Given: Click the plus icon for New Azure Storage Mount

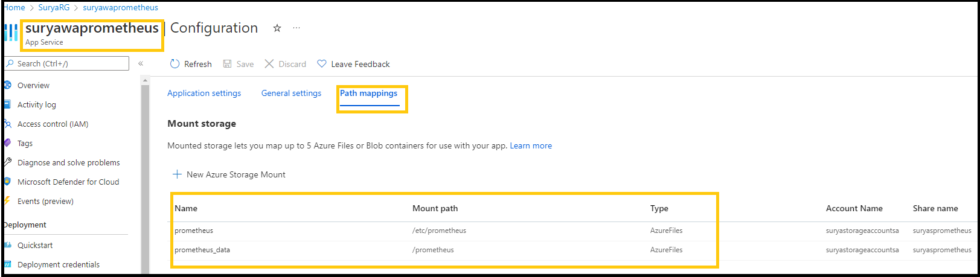Looking at the screenshot, I should pyautogui.click(x=177, y=174).
